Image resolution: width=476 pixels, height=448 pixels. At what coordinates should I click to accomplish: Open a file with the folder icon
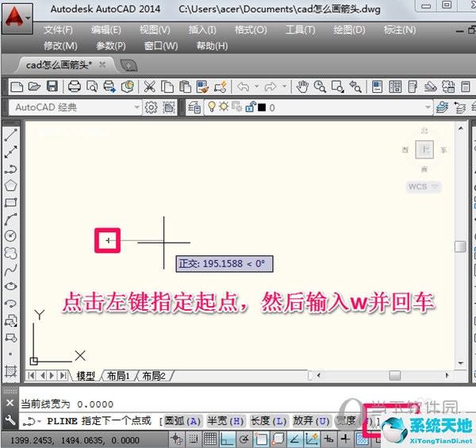(34, 86)
